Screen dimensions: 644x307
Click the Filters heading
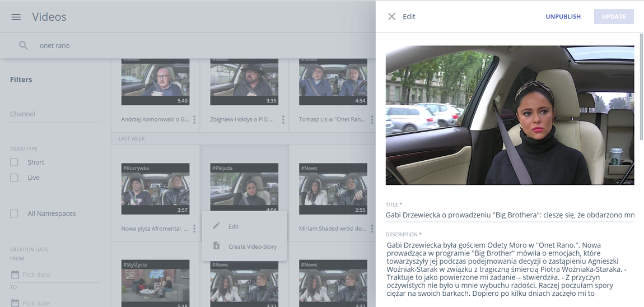21,80
